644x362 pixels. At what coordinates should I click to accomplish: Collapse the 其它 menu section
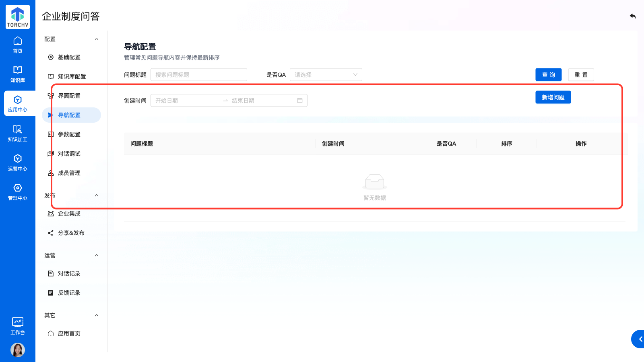(97, 315)
